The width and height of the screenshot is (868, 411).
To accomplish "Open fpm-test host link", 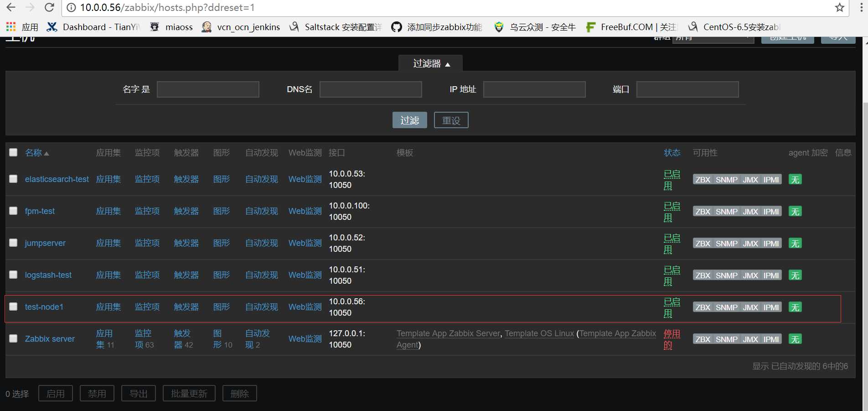I will (x=40, y=211).
